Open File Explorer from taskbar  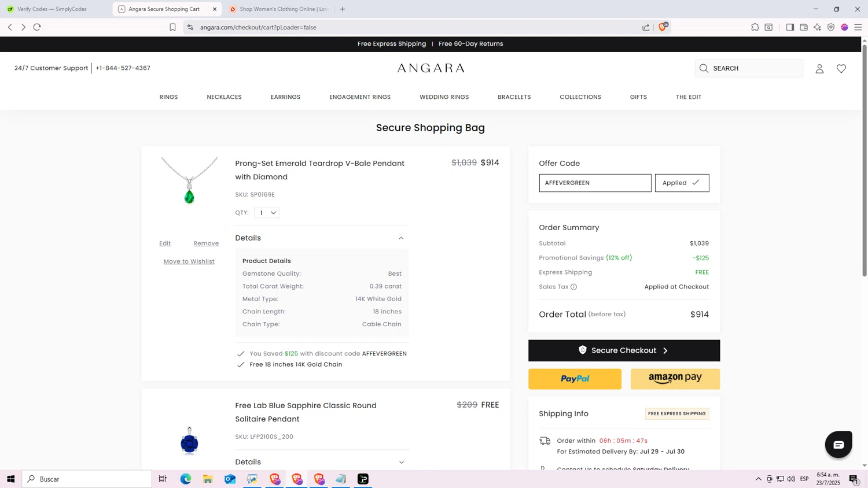[x=208, y=479]
